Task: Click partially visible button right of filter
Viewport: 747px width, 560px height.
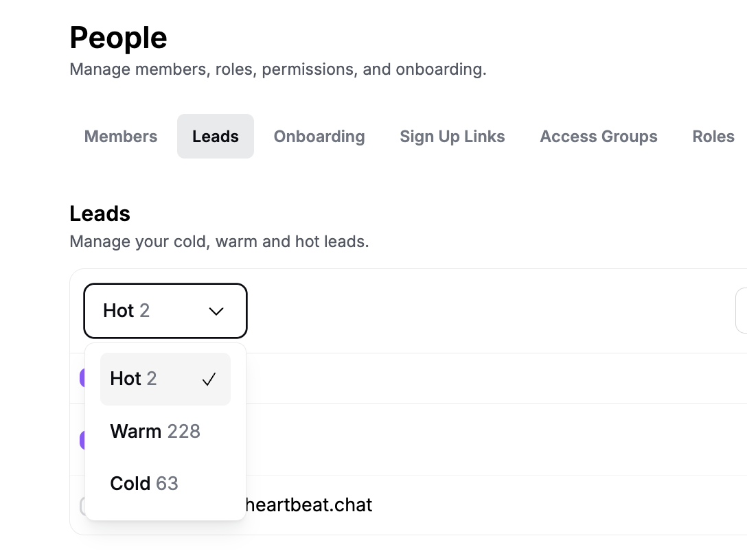Action: (742, 310)
